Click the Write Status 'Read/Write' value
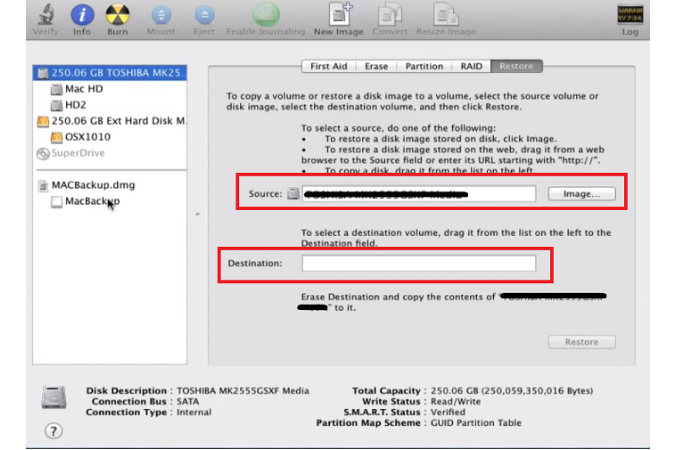Viewport: 700px width, 450px height. point(455,401)
